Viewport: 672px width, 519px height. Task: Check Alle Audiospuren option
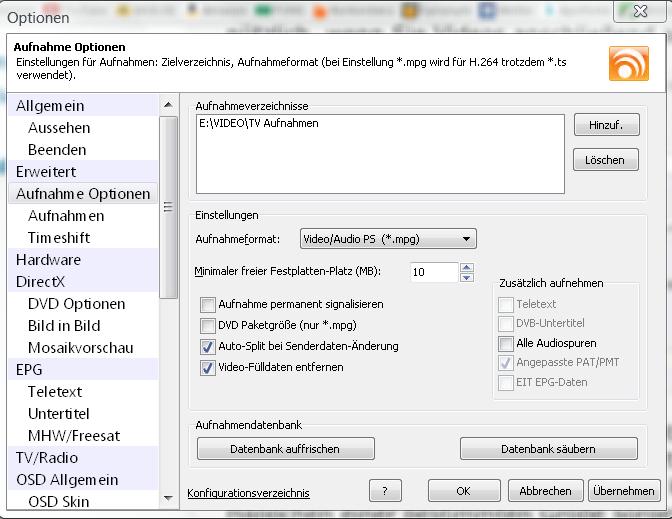507,343
